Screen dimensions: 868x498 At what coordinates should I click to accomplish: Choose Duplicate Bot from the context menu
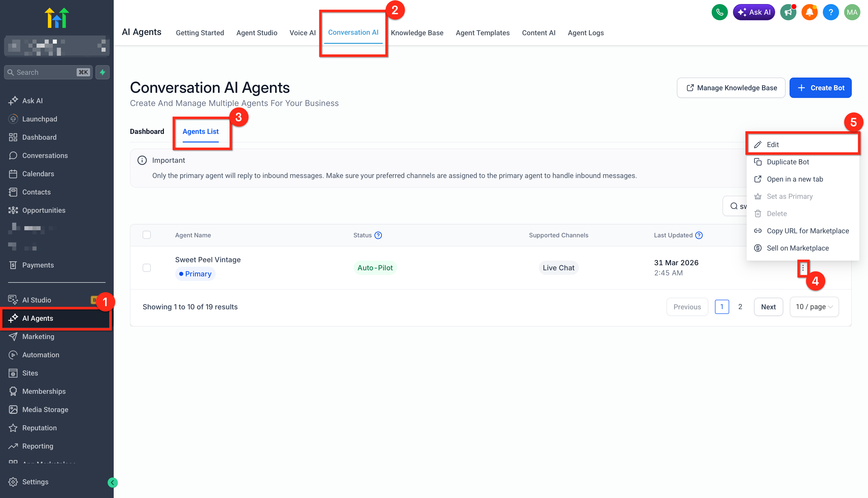(x=788, y=162)
